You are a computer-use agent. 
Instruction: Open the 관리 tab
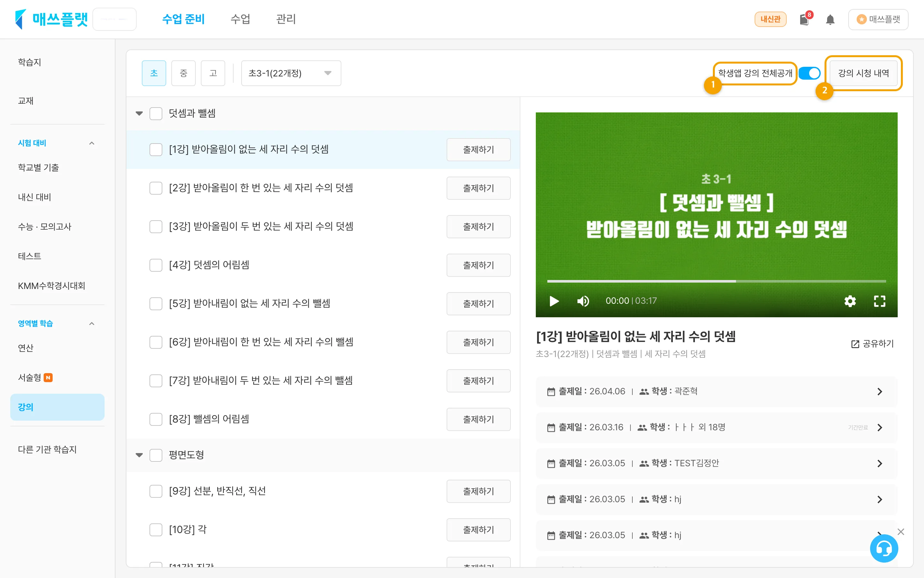click(286, 19)
